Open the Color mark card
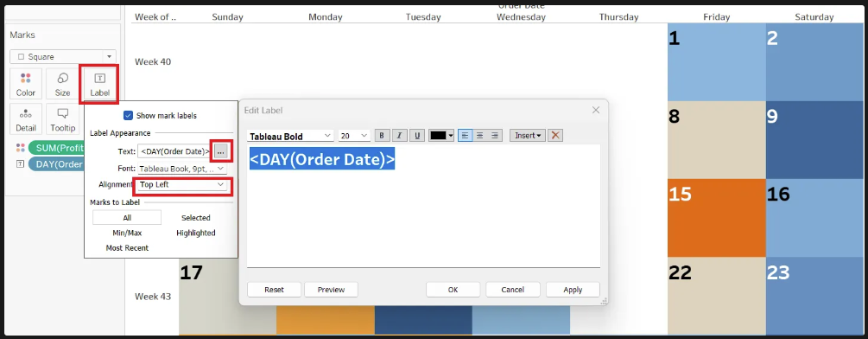This screenshot has height=339, width=868. [x=25, y=84]
